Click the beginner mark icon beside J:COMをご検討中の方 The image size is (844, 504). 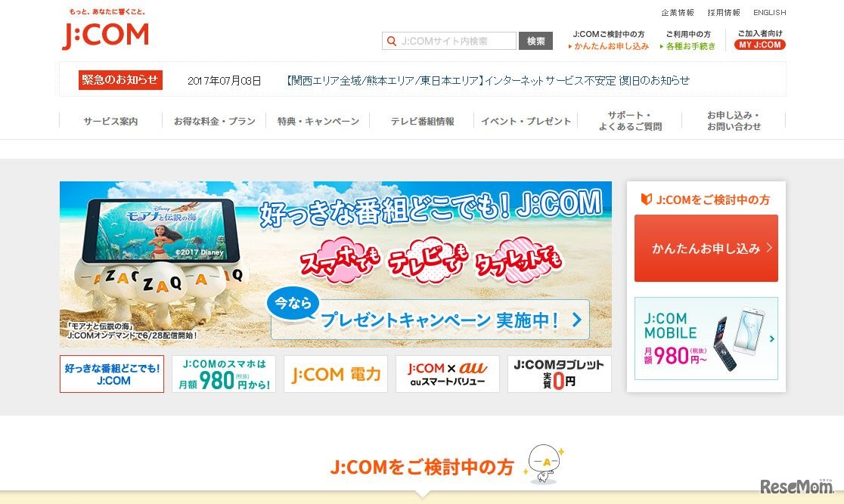[646, 199]
